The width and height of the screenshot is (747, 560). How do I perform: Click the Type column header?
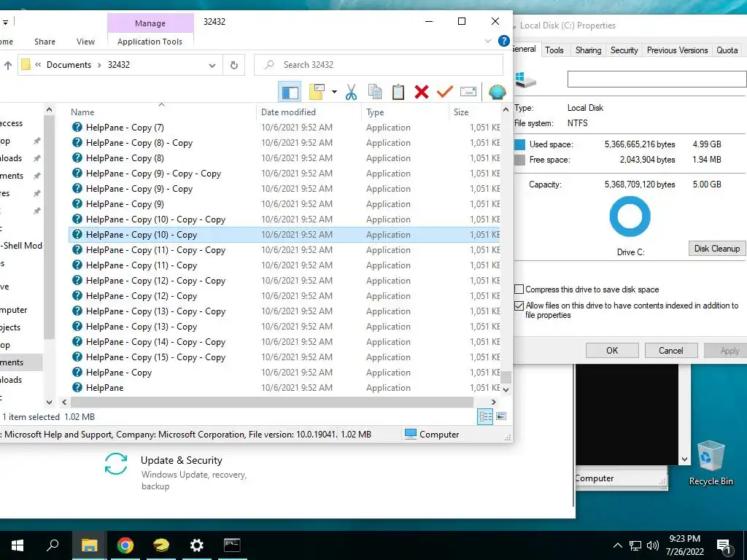[x=405, y=112]
